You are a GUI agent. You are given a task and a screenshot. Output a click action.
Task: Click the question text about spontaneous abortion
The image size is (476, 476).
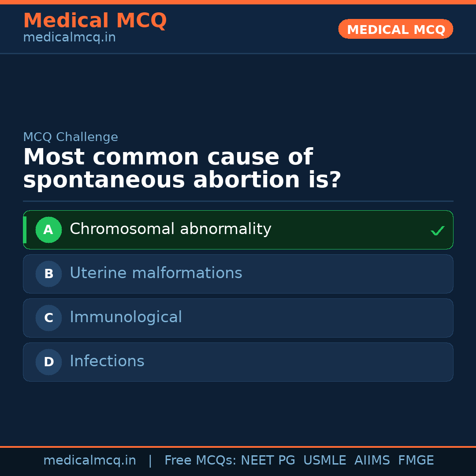pyautogui.click(x=182, y=169)
